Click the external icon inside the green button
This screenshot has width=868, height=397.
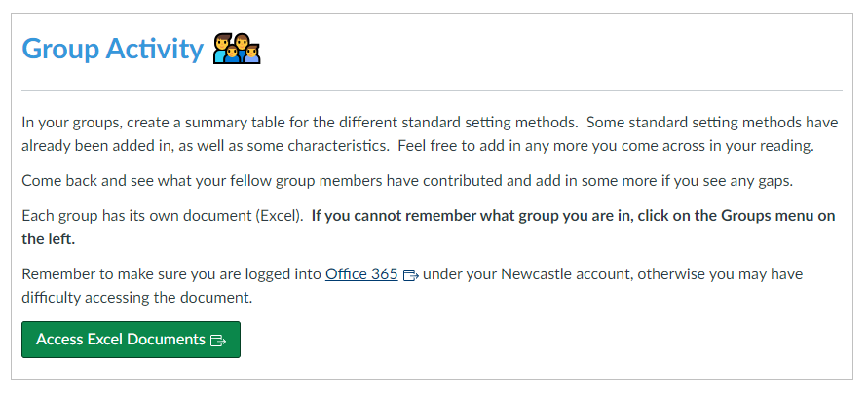point(218,341)
